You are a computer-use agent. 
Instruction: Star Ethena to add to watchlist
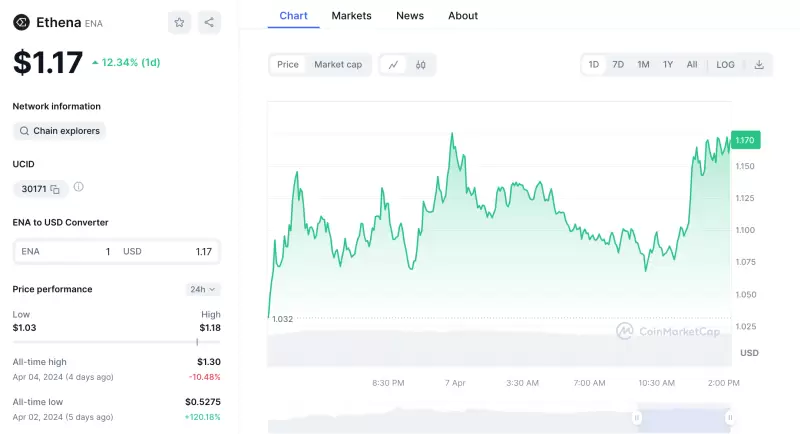tap(179, 22)
